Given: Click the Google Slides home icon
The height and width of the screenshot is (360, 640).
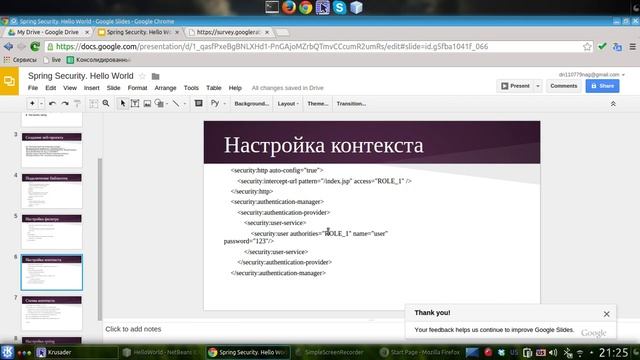Looking at the screenshot, I should point(9,81).
